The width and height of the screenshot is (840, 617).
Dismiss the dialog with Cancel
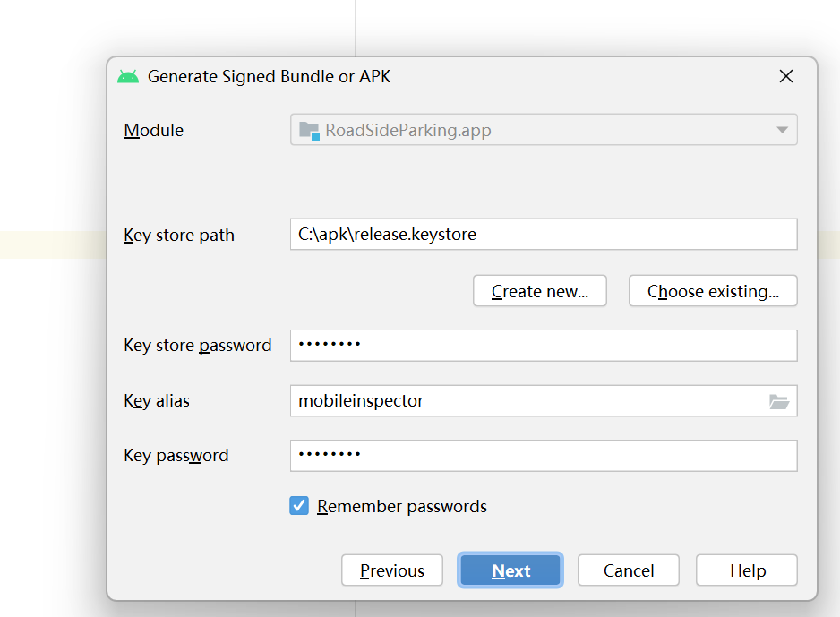tap(629, 570)
